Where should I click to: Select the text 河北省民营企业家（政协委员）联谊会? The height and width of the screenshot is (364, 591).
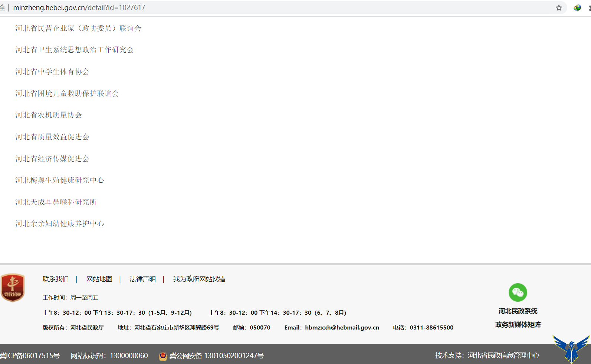click(x=78, y=29)
